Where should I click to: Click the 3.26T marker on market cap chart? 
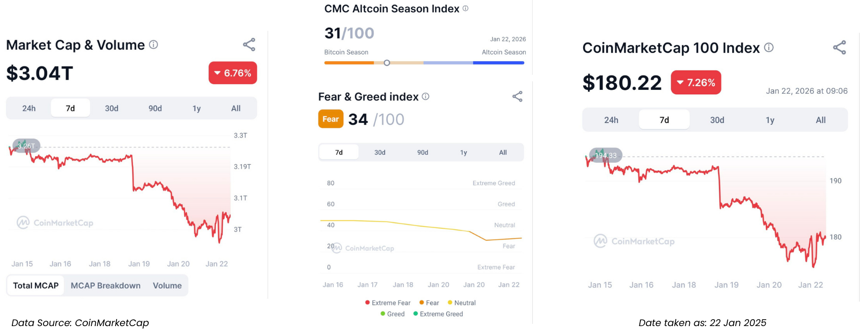tap(26, 146)
